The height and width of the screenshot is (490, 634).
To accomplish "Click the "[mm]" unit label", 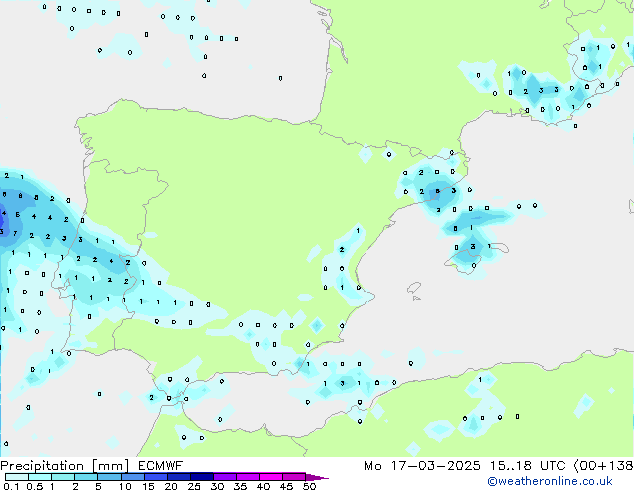I will 111,466.
